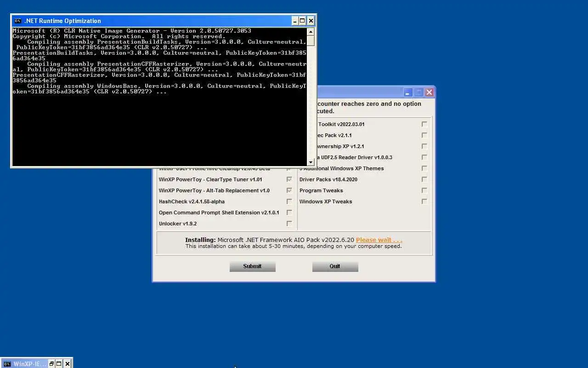Click the console vertical scrollbar thumb
Image resolution: width=588 pixels, height=368 pixels.
pos(311,40)
